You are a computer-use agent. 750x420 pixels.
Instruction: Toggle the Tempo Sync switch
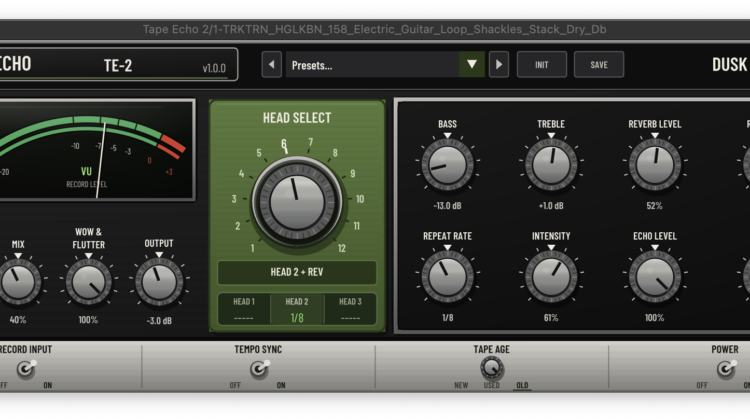pyautogui.click(x=259, y=369)
